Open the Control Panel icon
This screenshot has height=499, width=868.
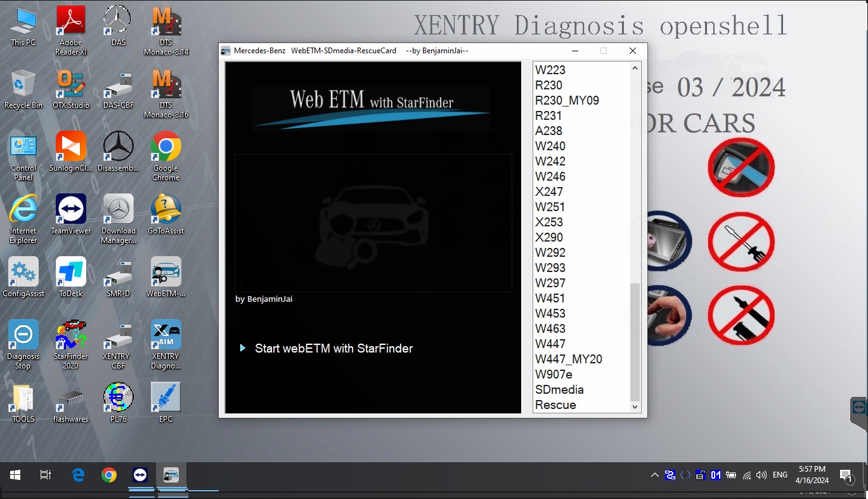[x=23, y=156]
